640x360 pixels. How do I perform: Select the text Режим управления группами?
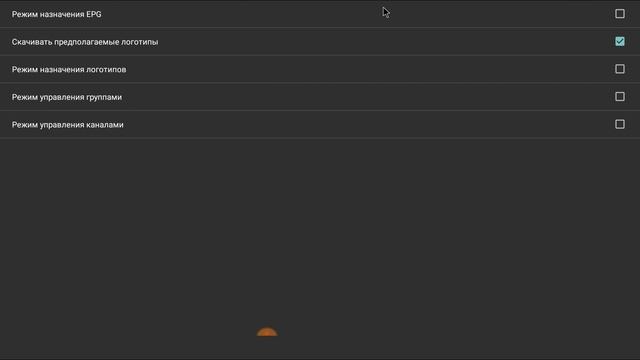coord(67,97)
